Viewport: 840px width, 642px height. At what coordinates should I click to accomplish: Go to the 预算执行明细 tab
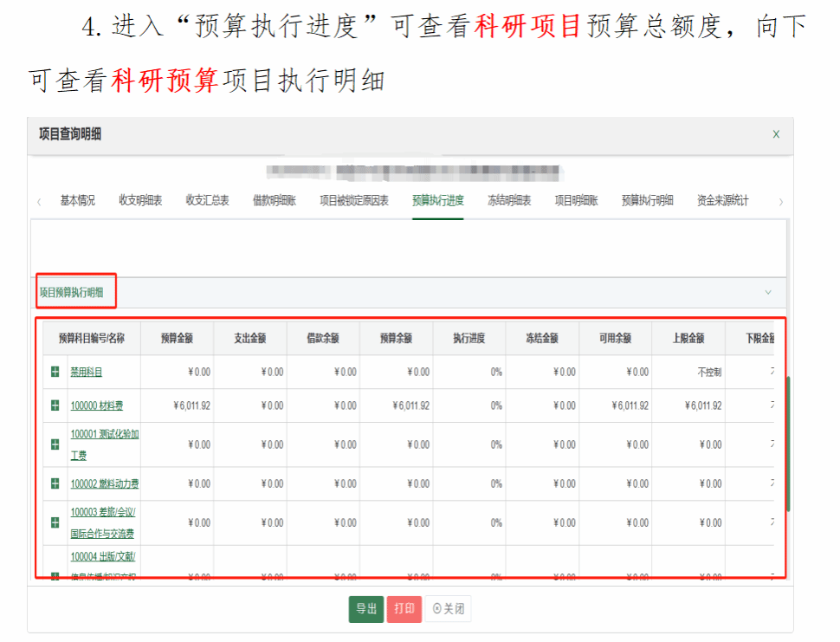pos(647,200)
